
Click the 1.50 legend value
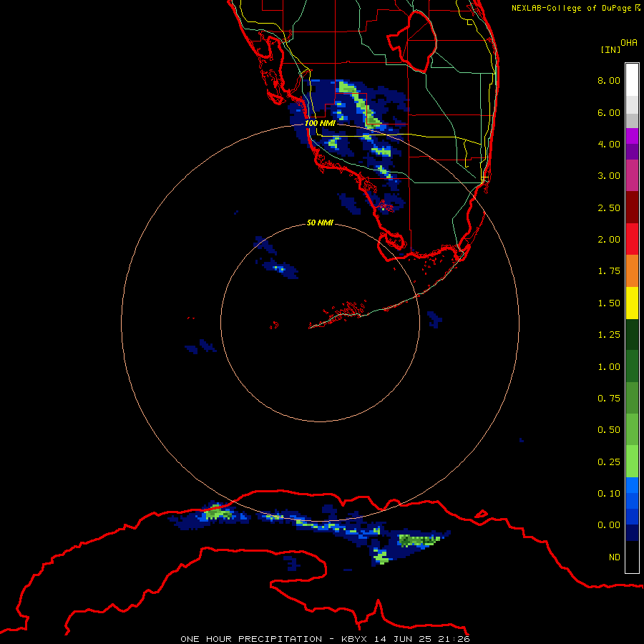click(609, 303)
